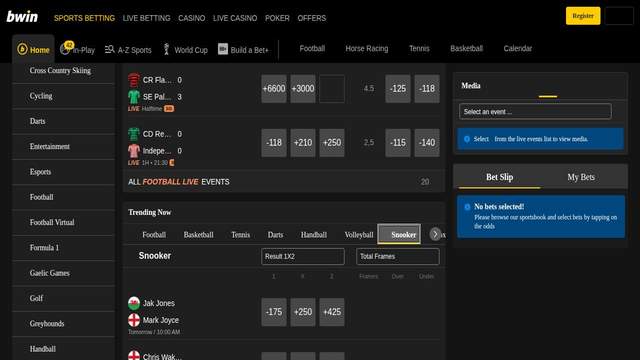Go to Tennis in top navigation
640x360 pixels.
tap(419, 49)
